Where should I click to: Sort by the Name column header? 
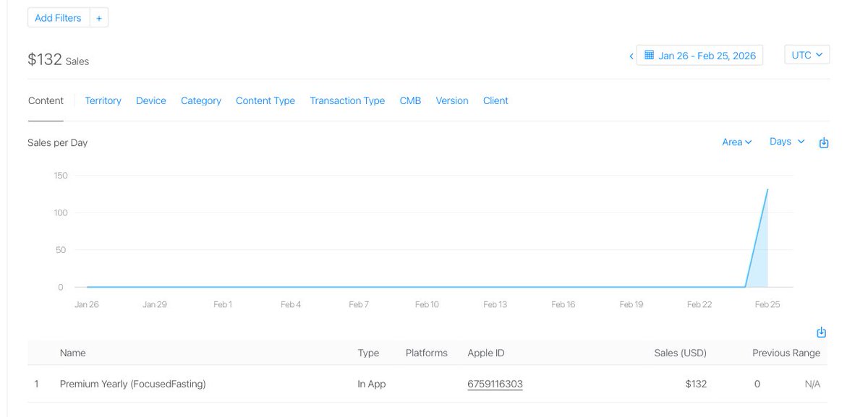(x=73, y=353)
